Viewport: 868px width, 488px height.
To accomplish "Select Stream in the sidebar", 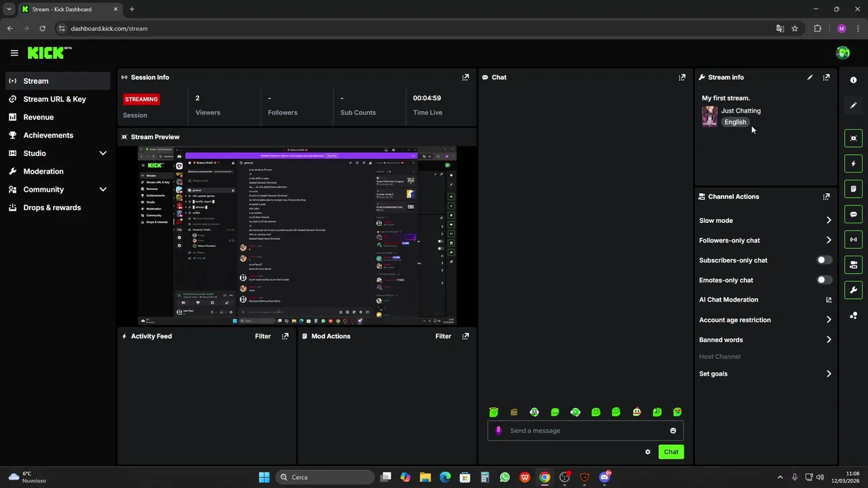I will [58, 81].
